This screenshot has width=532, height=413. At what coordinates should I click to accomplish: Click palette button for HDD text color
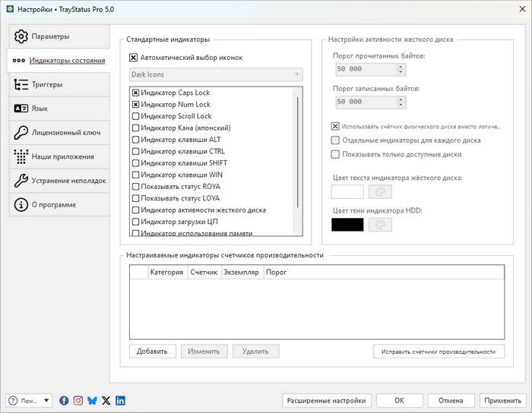[x=380, y=192]
